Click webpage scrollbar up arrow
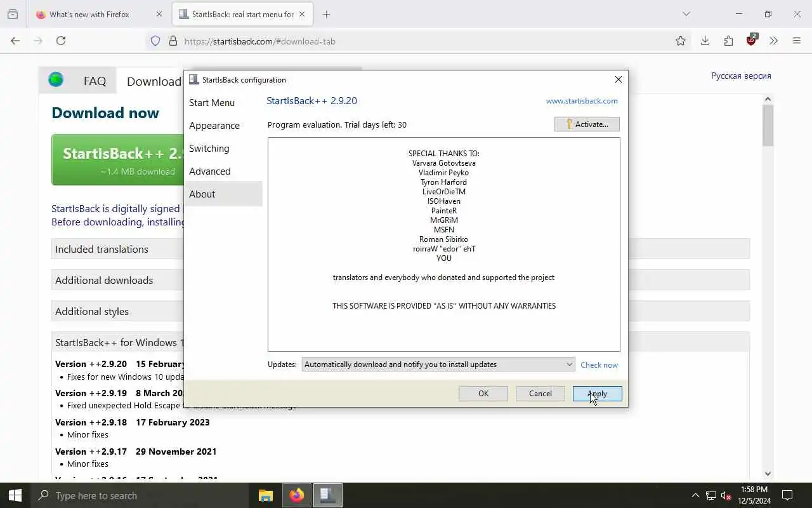812x508 pixels. [768, 99]
